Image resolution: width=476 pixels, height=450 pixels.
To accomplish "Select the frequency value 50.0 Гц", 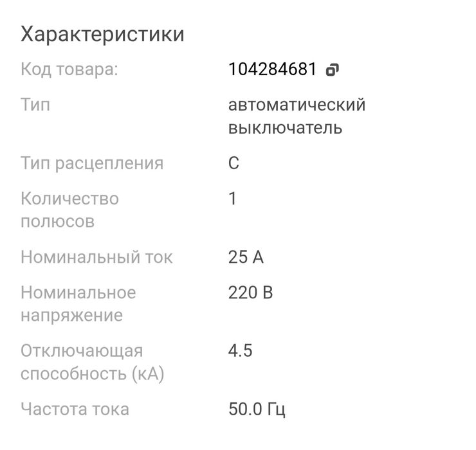I will pyautogui.click(x=257, y=409).
